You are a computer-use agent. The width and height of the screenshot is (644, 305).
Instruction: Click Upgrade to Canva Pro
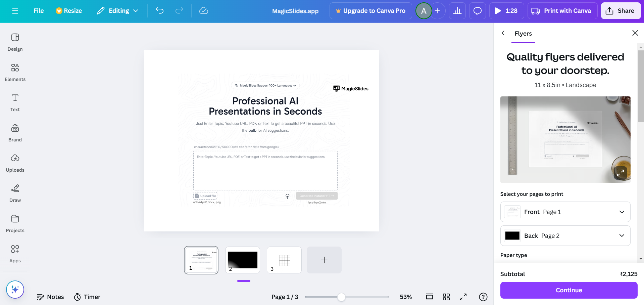point(371,11)
